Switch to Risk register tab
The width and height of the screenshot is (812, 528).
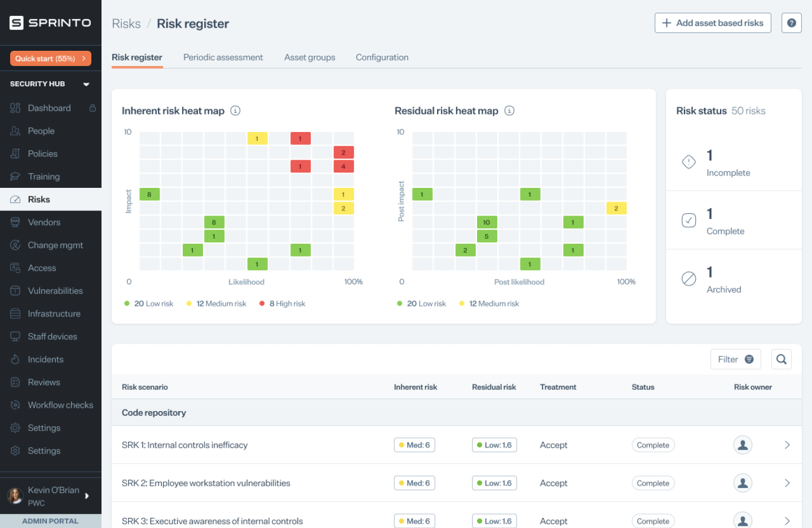pyautogui.click(x=137, y=58)
